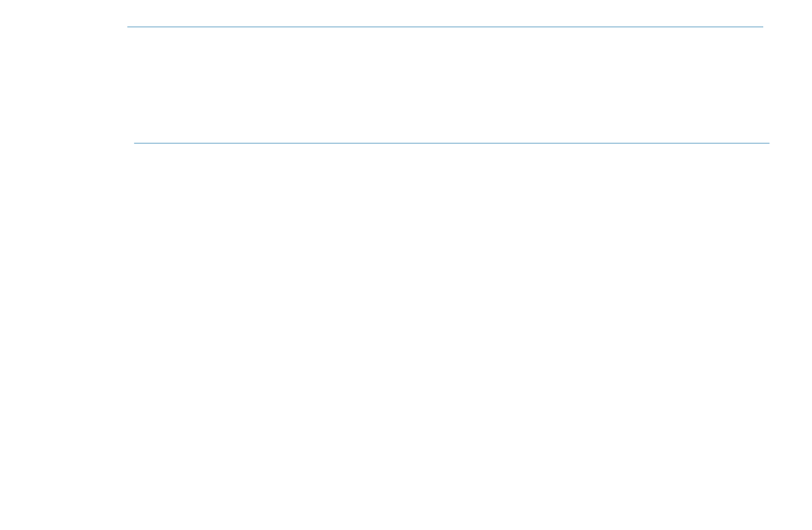Click the upper blue horizontal divider line
The image size is (812, 530).
[x=444, y=27]
